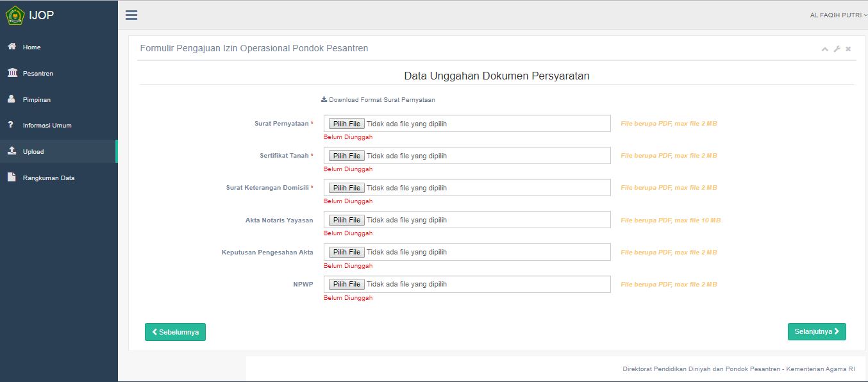
Task: Close the form panel with X
Action: 848,49
